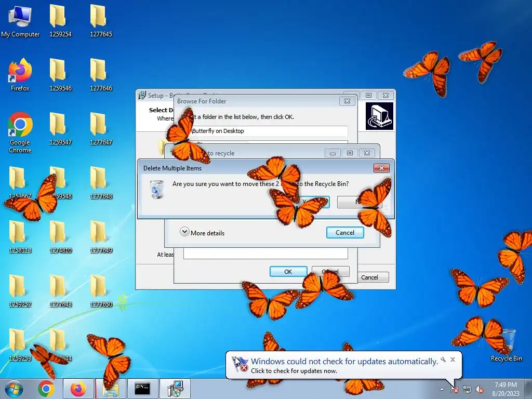Screen dimensions: 532x399
Task: Select the folder named 1259252
Action: (20, 291)
